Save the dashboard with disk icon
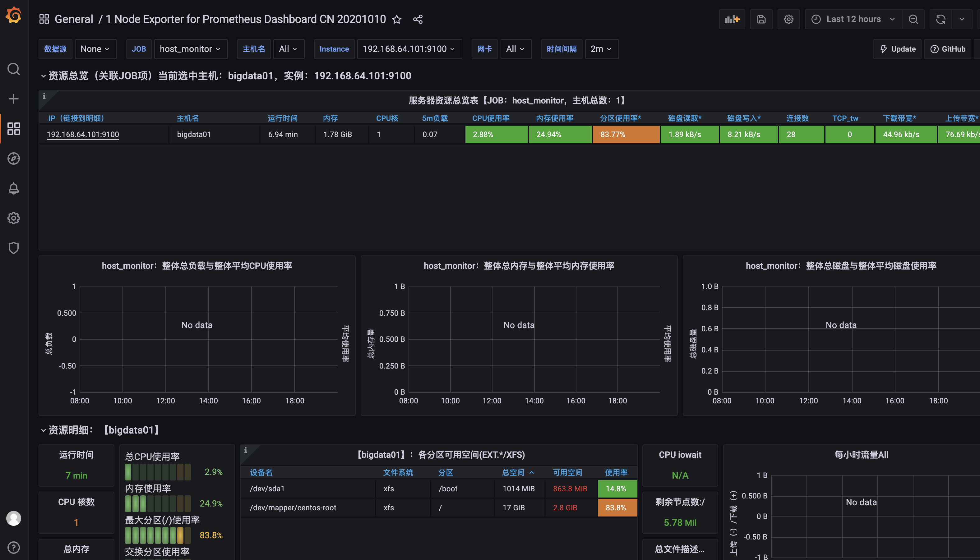Screen dimensions: 980x560 pyautogui.click(x=761, y=19)
